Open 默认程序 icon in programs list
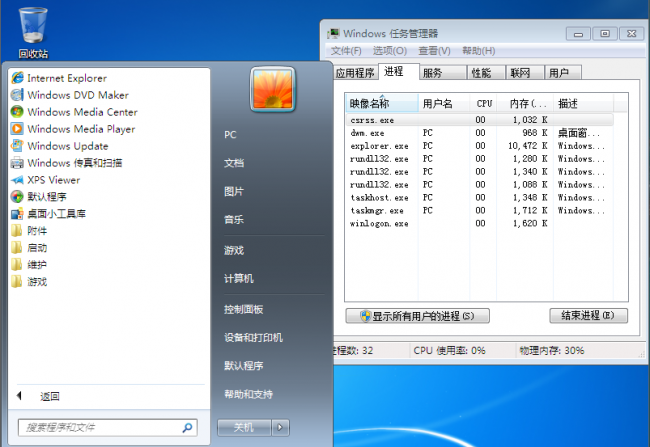Image resolution: width=650 pixels, height=447 pixels. 17,197
